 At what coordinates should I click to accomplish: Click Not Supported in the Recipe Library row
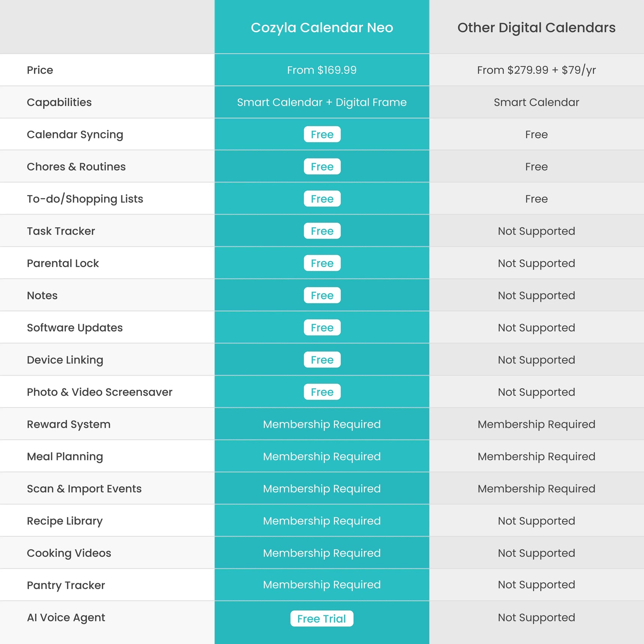click(537, 521)
